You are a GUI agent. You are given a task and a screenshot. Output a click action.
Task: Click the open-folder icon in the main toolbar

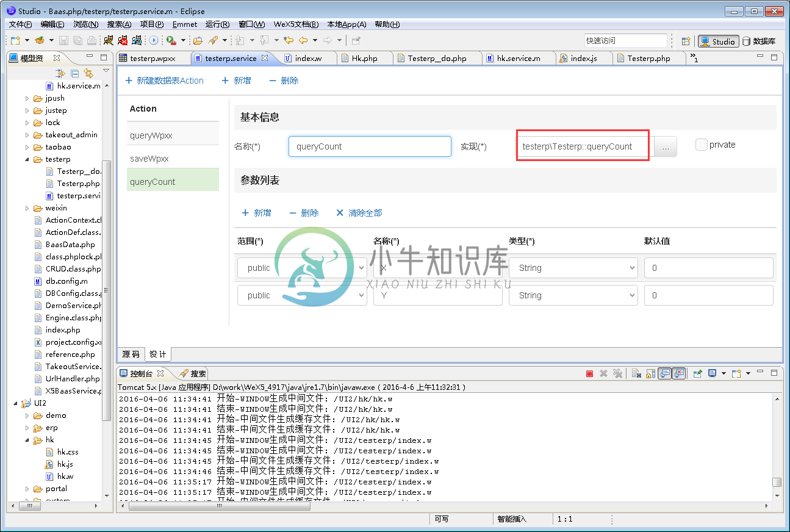coord(198,40)
